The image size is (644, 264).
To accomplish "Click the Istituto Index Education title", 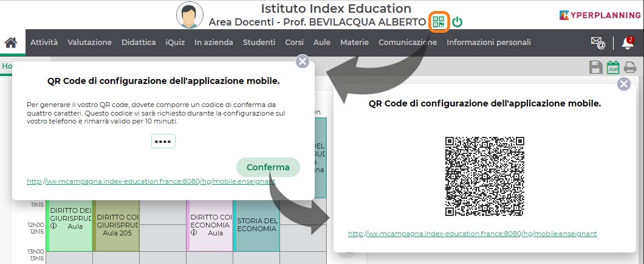I will point(336,9).
